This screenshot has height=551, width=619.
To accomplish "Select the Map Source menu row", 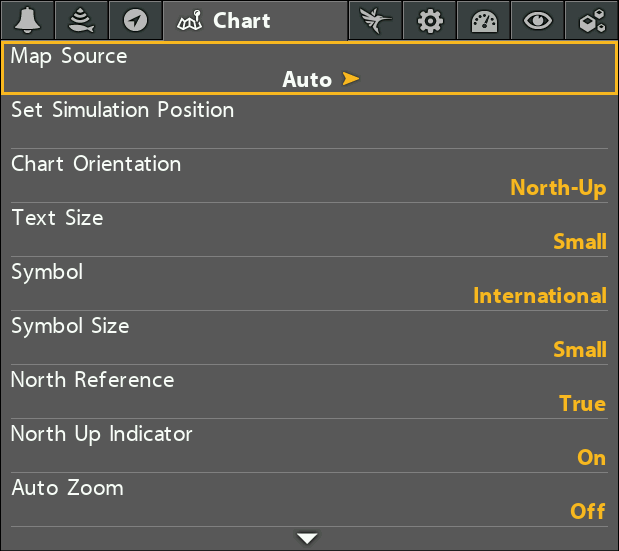I will (x=310, y=68).
